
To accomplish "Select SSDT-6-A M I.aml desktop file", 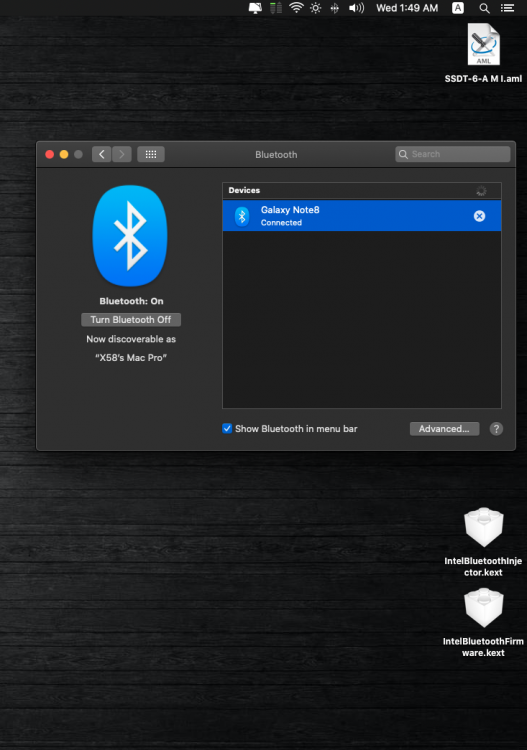I will pos(483,53).
